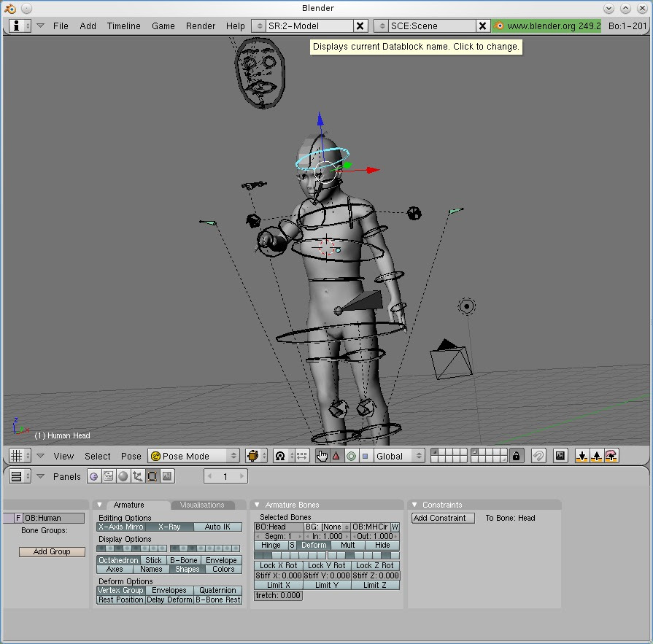
Task: Enable the Hinge bone option
Action: point(271,546)
